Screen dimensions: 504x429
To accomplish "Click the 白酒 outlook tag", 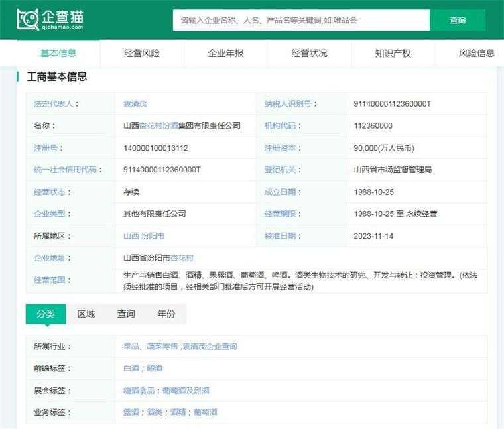I will 131,368.
